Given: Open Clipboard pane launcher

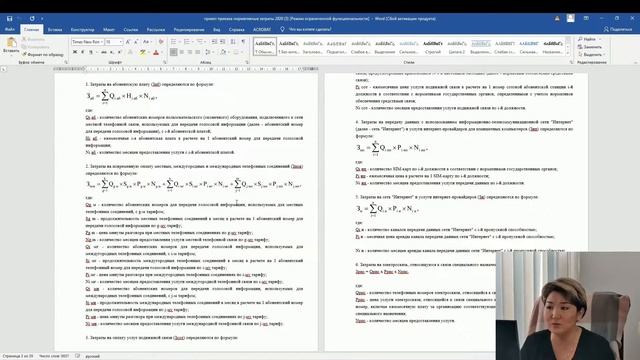Looking at the screenshot, I should 66,62.
